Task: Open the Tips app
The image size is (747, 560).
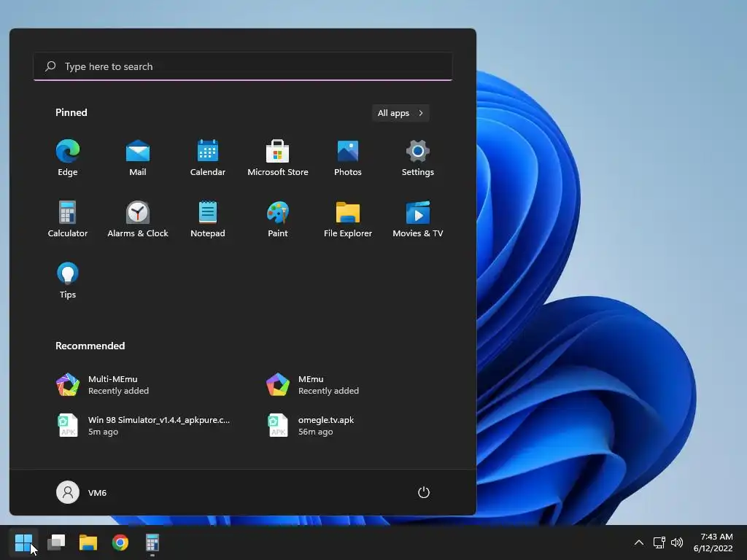Action: click(x=68, y=281)
